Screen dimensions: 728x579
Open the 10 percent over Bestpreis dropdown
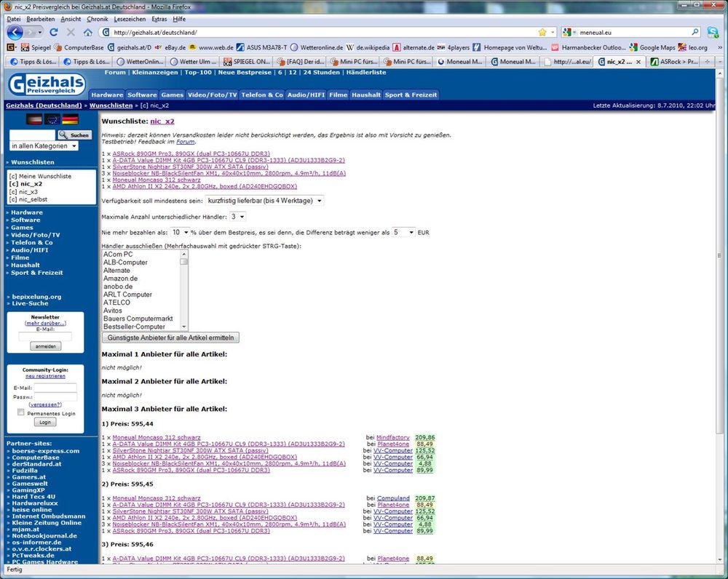[x=180, y=232]
